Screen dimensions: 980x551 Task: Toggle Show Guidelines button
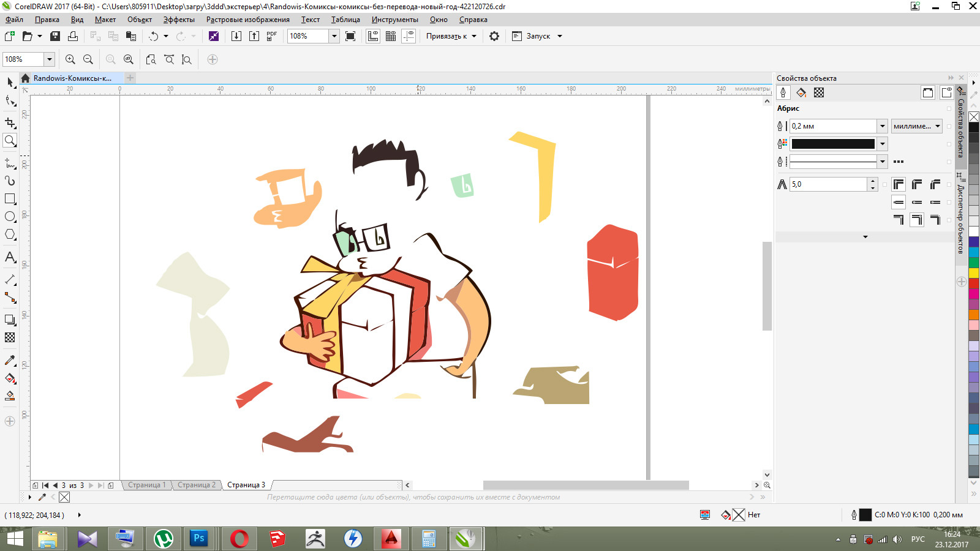pyautogui.click(x=409, y=36)
